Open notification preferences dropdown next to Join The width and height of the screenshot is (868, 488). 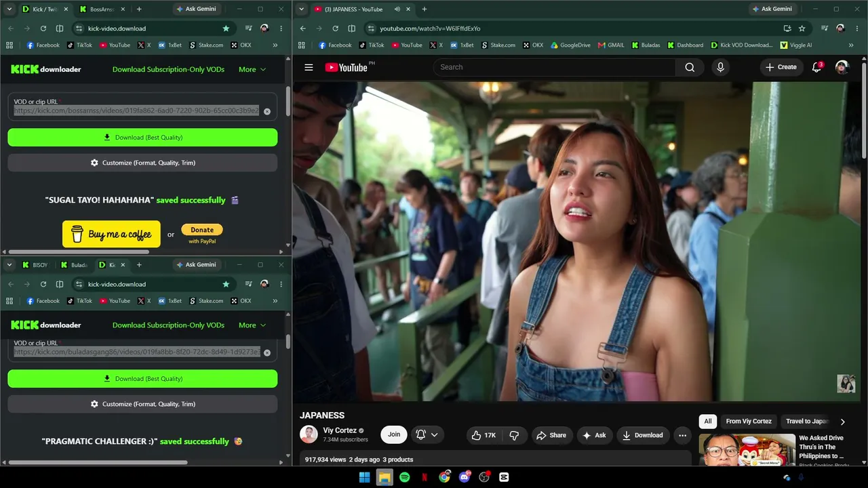click(427, 435)
